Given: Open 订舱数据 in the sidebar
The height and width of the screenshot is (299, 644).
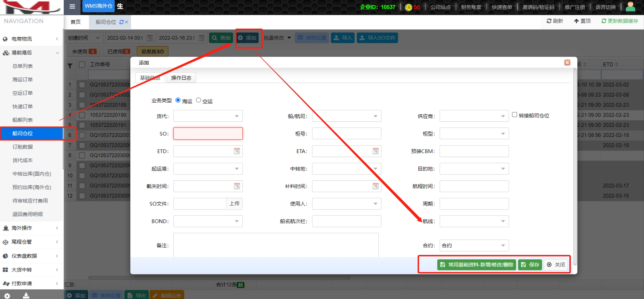Looking at the screenshot, I should coord(22,147).
